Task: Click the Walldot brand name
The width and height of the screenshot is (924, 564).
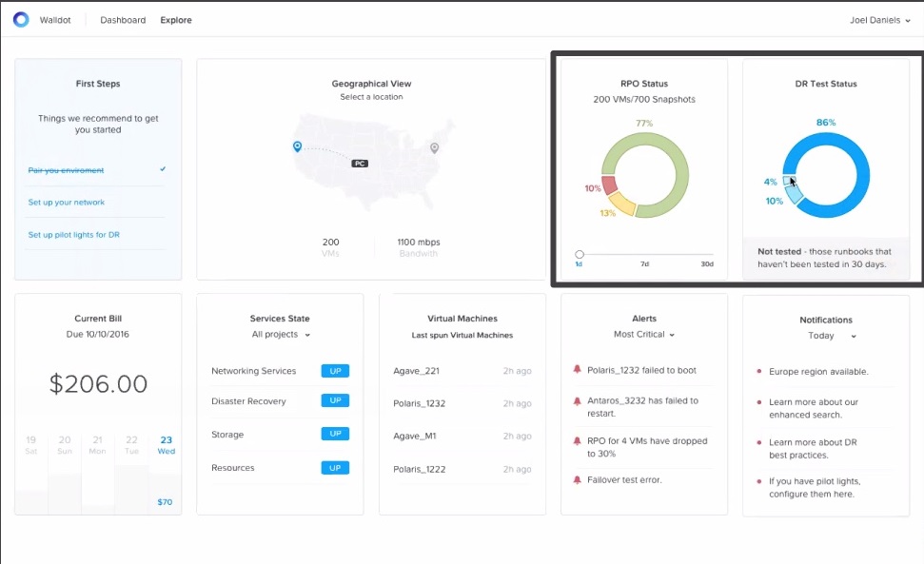Action: [55, 20]
